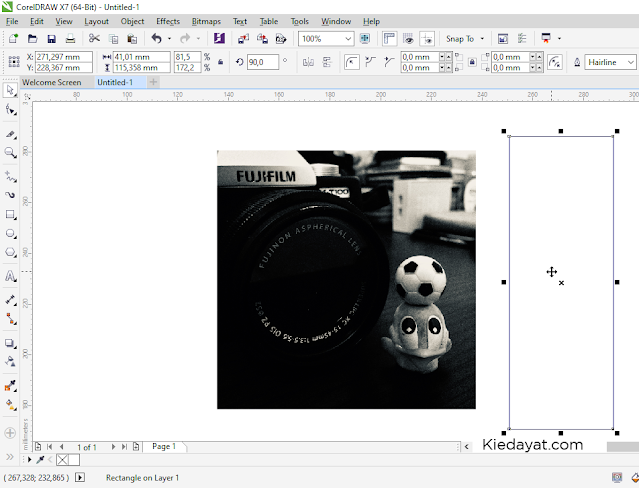Undo the last action
The image size is (639, 488).
pos(156,39)
